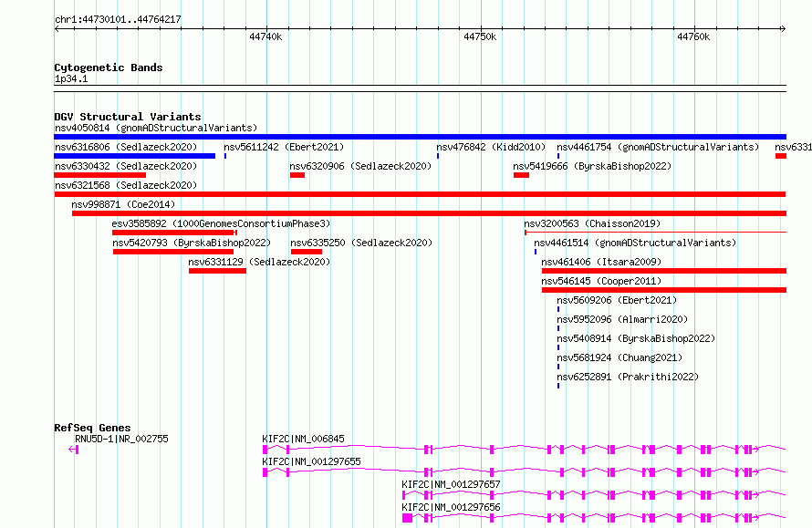Click the red nsv5420793 variant bar

(173, 252)
